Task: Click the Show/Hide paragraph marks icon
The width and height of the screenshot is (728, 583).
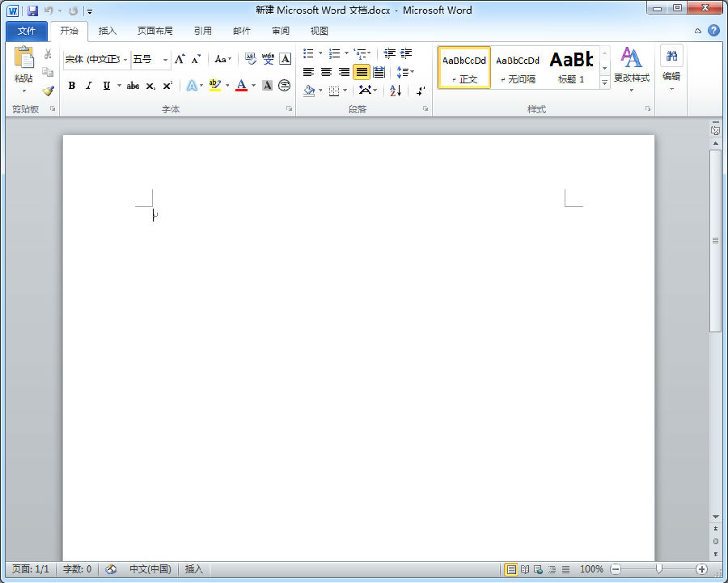Action: (x=419, y=90)
